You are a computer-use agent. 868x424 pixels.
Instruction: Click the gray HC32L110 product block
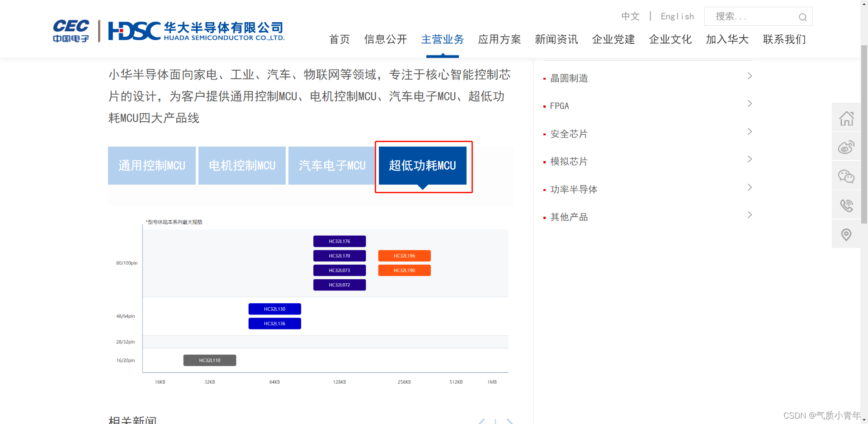pos(210,360)
